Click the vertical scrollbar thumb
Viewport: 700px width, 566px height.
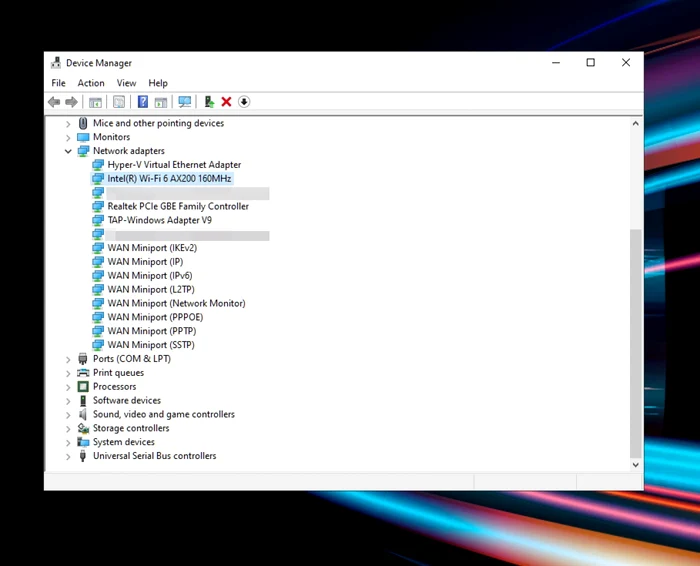(636, 343)
